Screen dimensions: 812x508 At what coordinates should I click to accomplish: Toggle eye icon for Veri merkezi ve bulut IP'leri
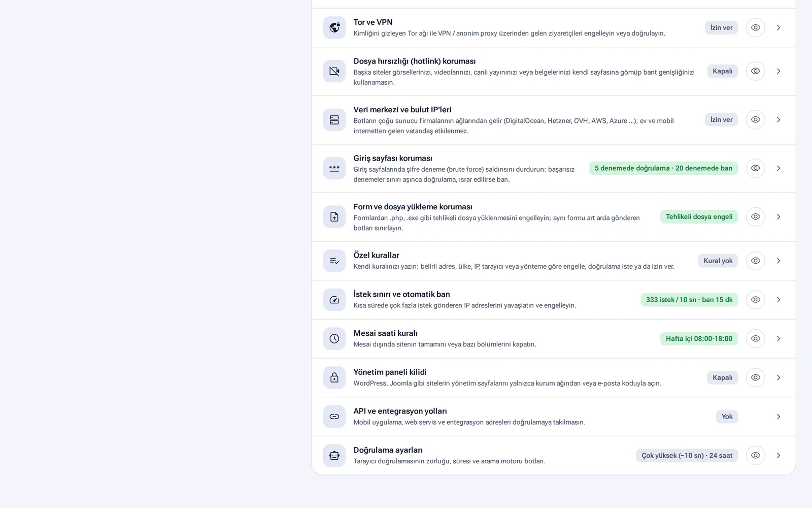click(x=755, y=120)
